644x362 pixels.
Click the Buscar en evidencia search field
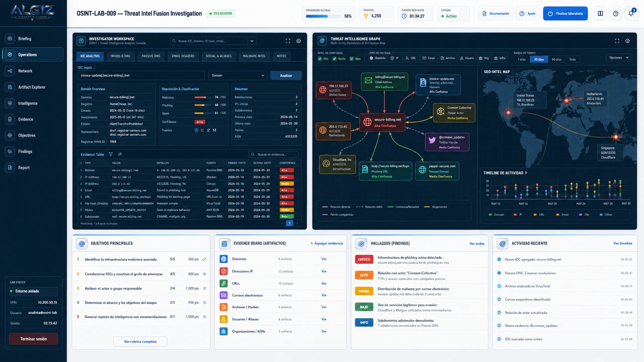tap(273, 154)
